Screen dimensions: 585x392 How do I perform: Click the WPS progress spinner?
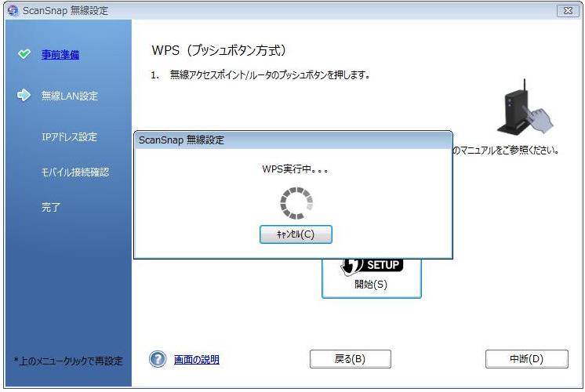pos(296,203)
